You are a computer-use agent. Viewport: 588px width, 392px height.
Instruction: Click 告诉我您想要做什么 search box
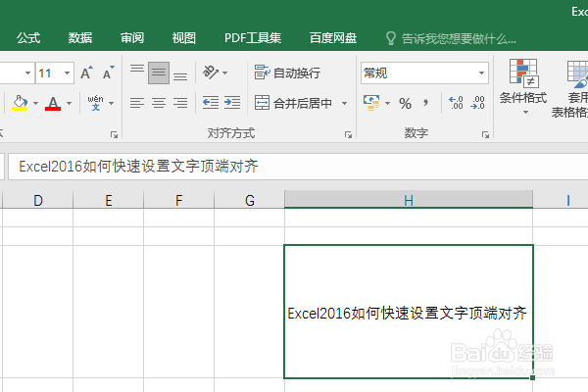click(452, 38)
